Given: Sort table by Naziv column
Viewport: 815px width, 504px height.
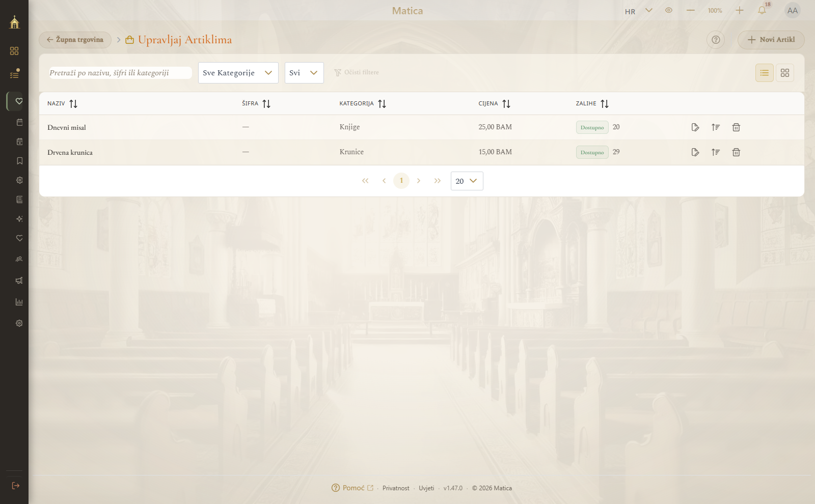Looking at the screenshot, I should (x=73, y=104).
